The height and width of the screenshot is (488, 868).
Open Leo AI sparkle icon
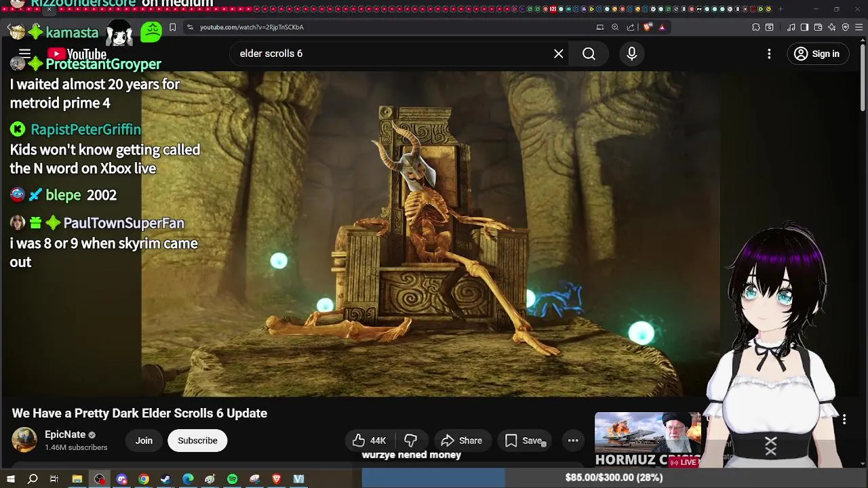[x=831, y=27]
